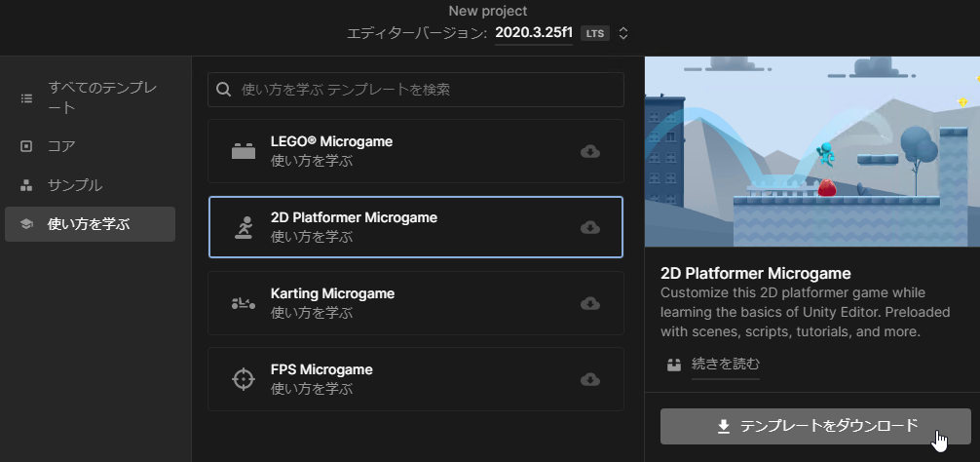Click the search magnifier icon
980x462 pixels.
point(224,90)
